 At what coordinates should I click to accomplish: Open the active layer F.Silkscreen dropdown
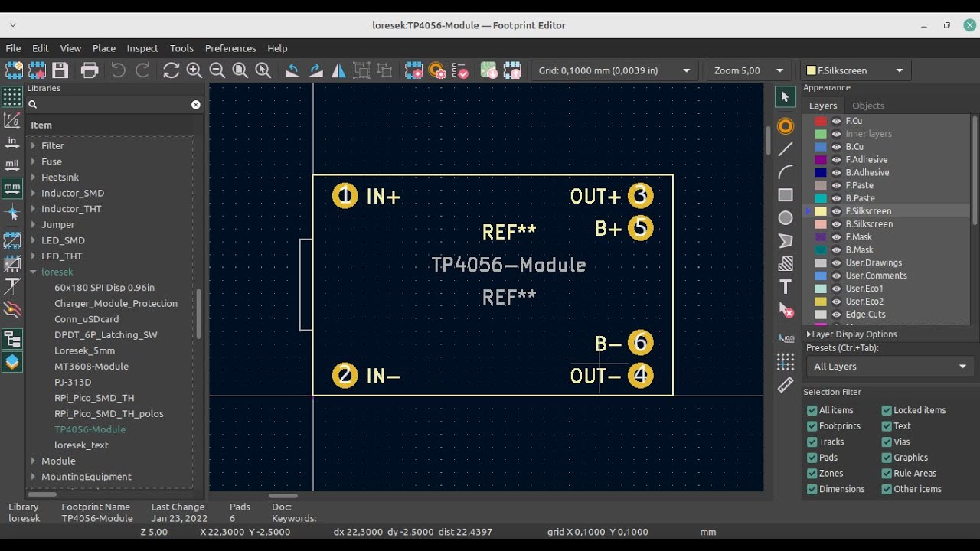855,70
